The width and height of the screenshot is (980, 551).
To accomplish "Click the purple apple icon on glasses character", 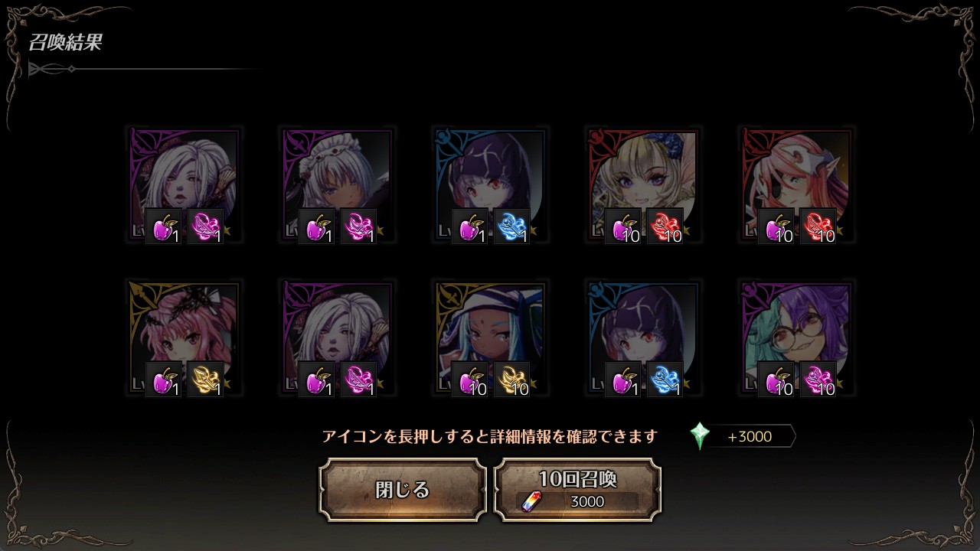I will [x=776, y=379].
